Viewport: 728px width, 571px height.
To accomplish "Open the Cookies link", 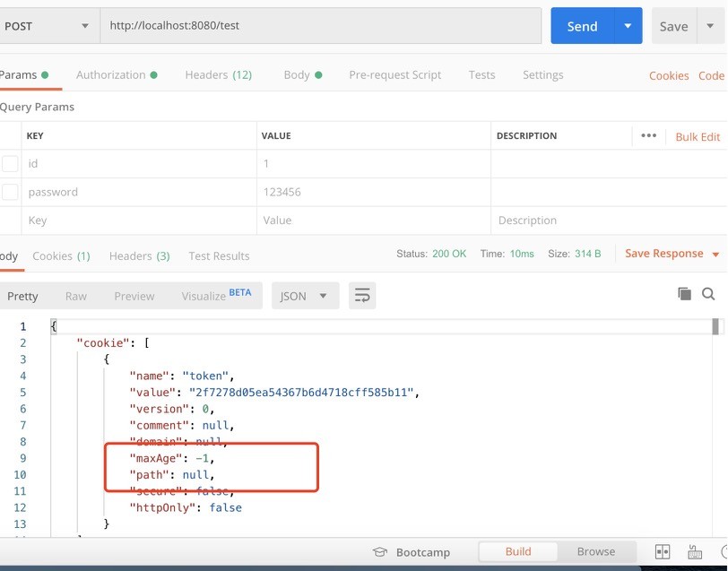I will pyautogui.click(x=669, y=76).
